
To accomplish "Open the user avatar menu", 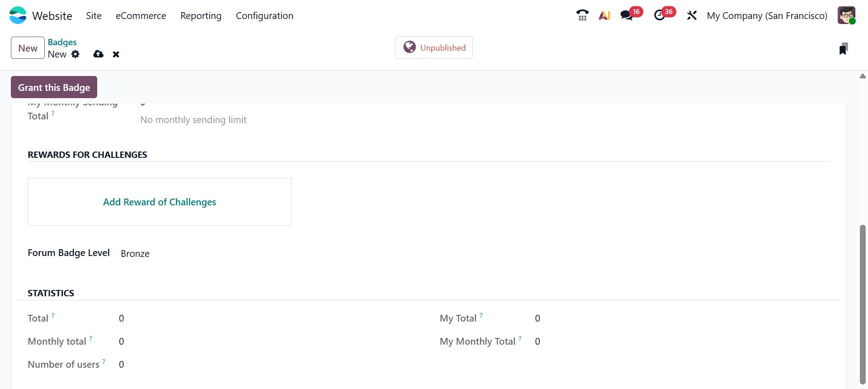I will [x=846, y=15].
